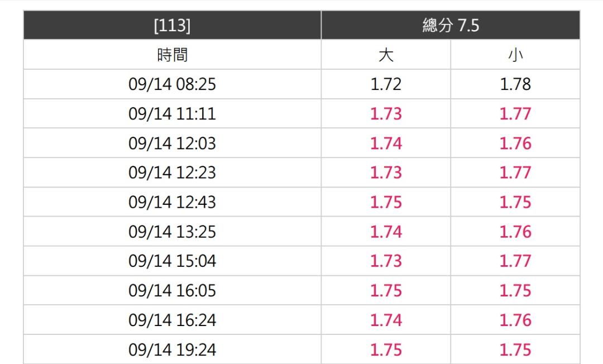The width and height of the screenshot is (603, 364).
Task: Click 大 1.75 in 12:43 row
Action: (386, 202)
